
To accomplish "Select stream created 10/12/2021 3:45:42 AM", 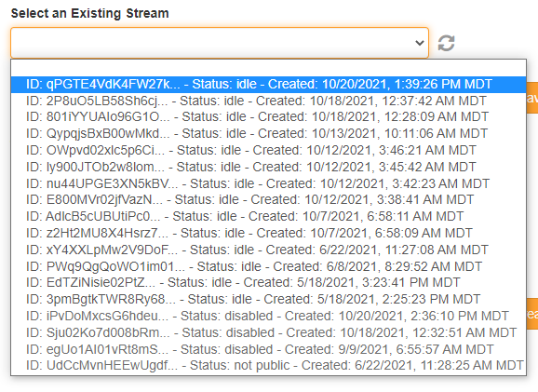I will click(268, 168).
